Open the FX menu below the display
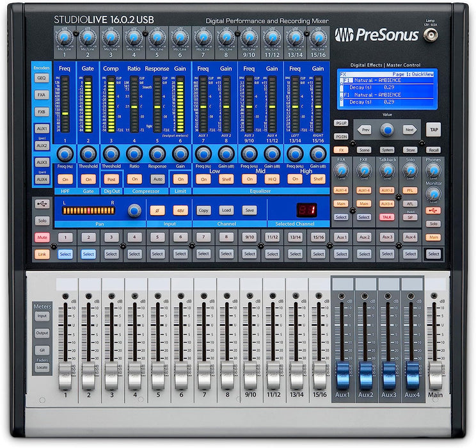 (341, 150)
